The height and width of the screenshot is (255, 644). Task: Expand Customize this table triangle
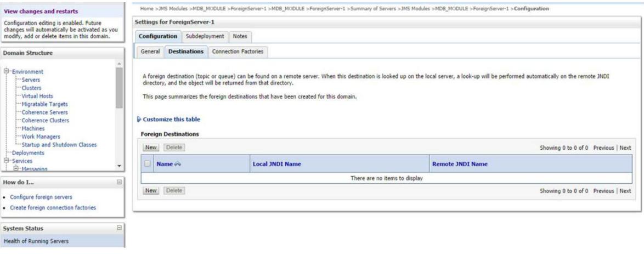(139, 120)
